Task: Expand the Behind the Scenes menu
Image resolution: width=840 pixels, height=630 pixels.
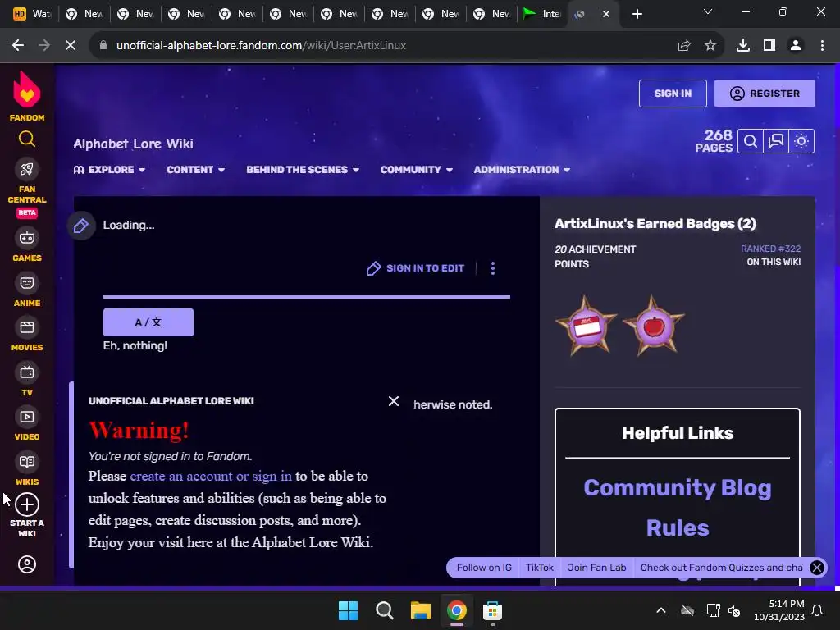Action: [x=303, y=170]
